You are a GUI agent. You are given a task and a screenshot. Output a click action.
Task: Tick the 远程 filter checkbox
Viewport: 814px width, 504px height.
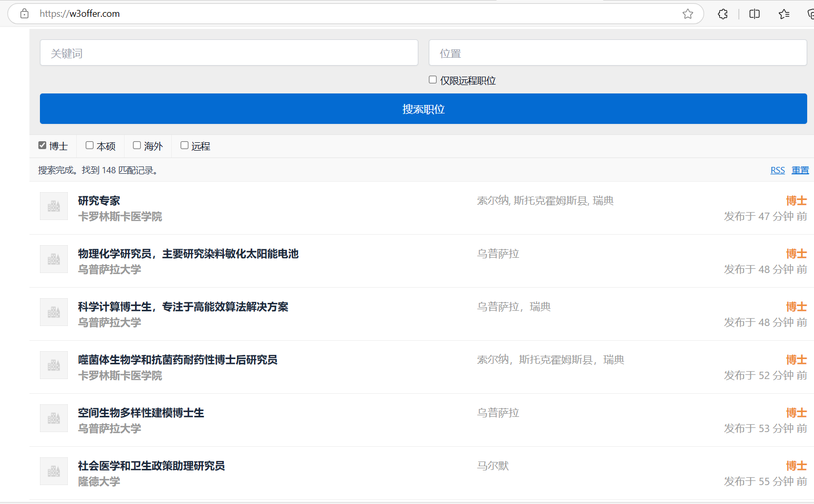pos(184,145)
